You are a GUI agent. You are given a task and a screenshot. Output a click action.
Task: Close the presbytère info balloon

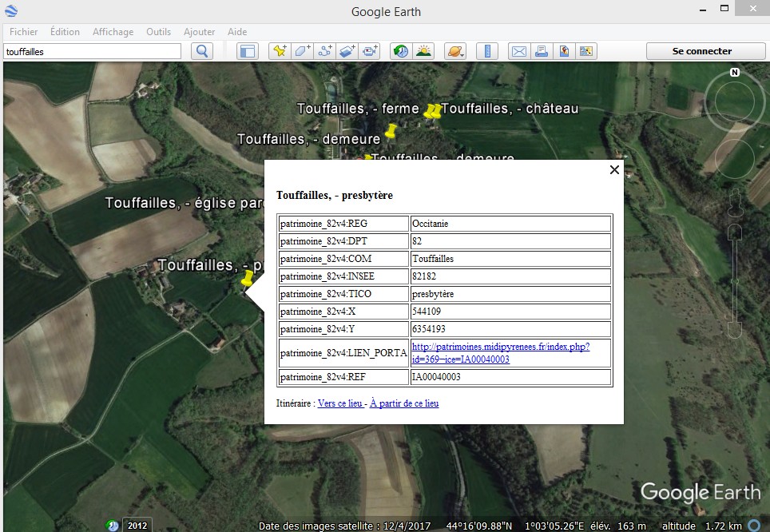point(614,169)
